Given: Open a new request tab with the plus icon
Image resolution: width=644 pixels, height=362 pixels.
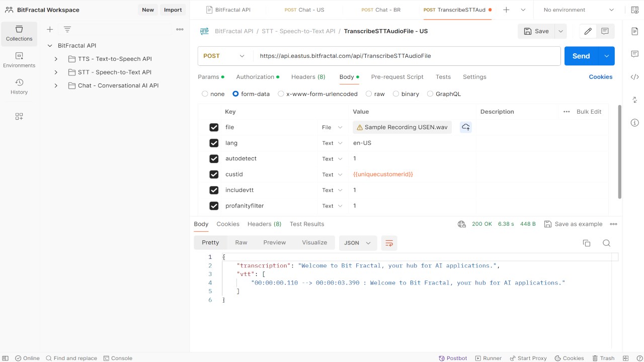Looking at the screenshot, I should [506, 10].
